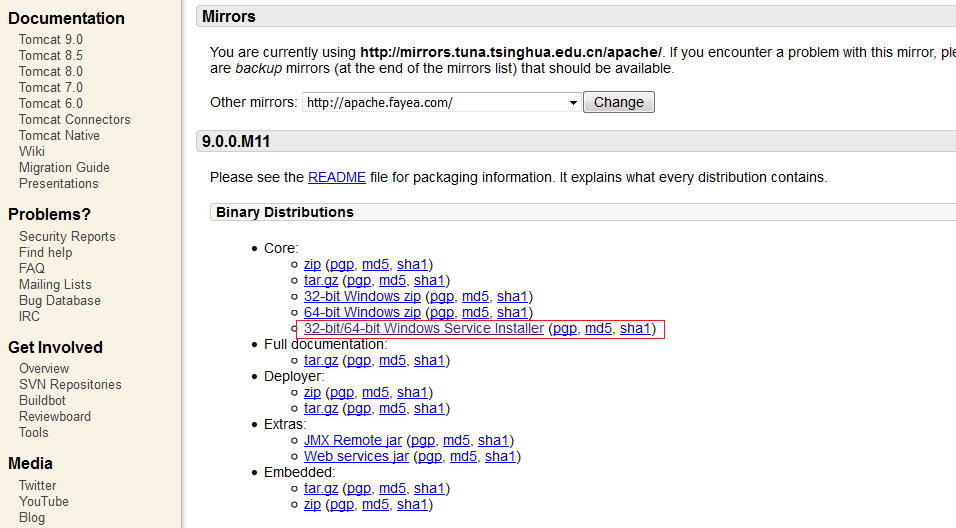The image size is (956, 528).
Task: Open the Migration Guide link
Action: [64, 168]
